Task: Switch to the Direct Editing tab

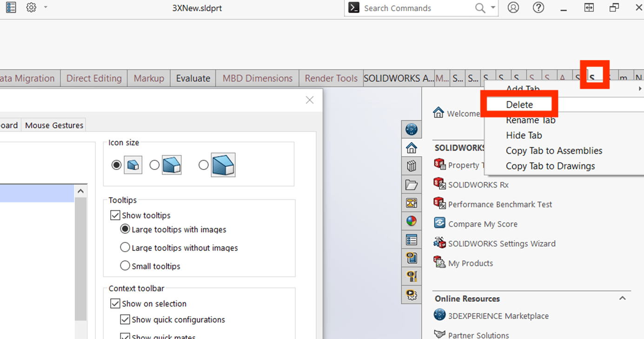Action: tap(94, 78)
